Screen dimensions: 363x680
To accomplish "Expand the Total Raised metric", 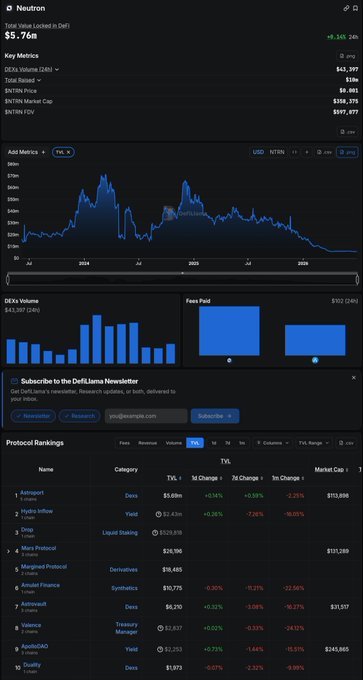I will pos(23,80).
